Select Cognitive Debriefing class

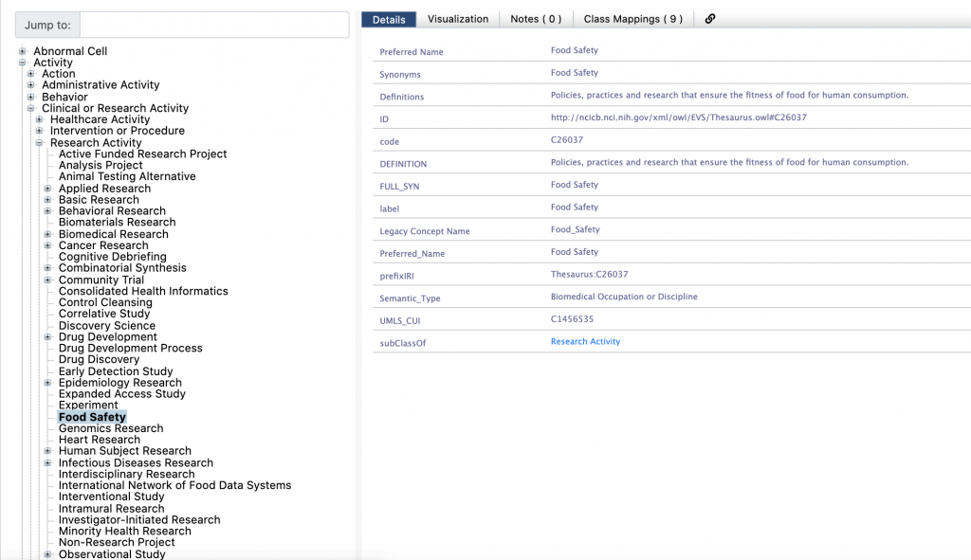(x=112, y=257)
